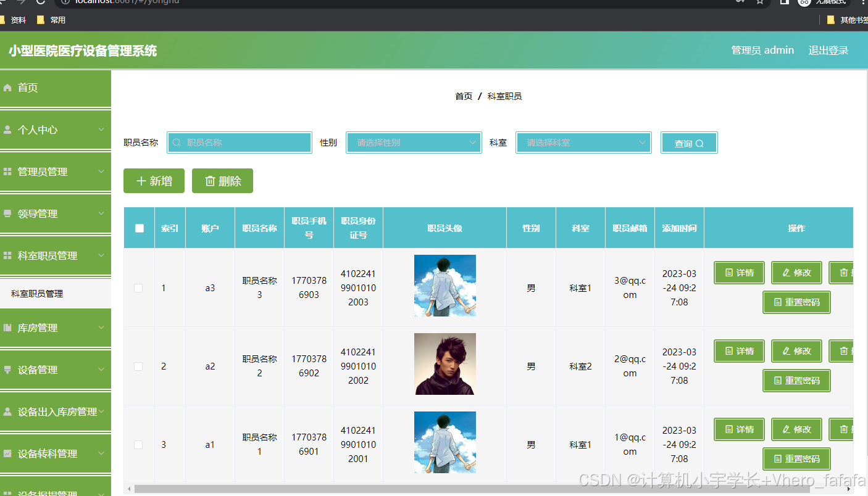Check the select-all checkbox in table header
868x496 pixels.
[138, 227]
